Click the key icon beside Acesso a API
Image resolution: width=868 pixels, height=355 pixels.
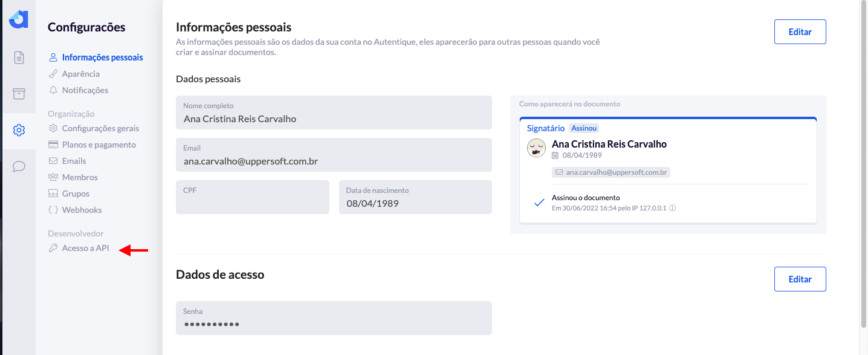coord(53,248)
